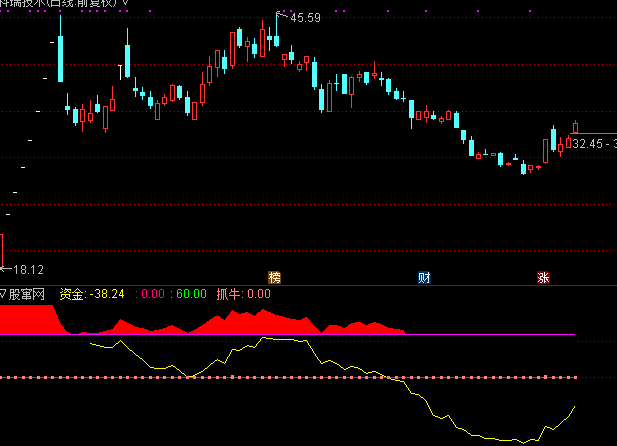Click the 45.59 high price label

point(305,18)
